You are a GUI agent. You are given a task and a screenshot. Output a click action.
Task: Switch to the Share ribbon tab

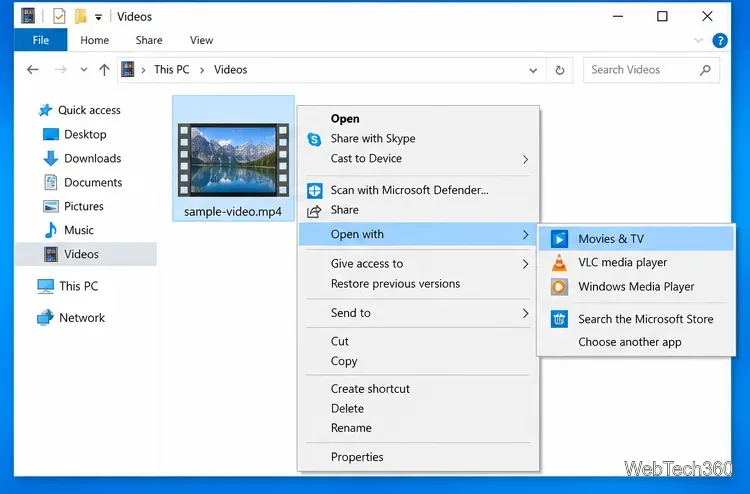click(x=149, y=40)
